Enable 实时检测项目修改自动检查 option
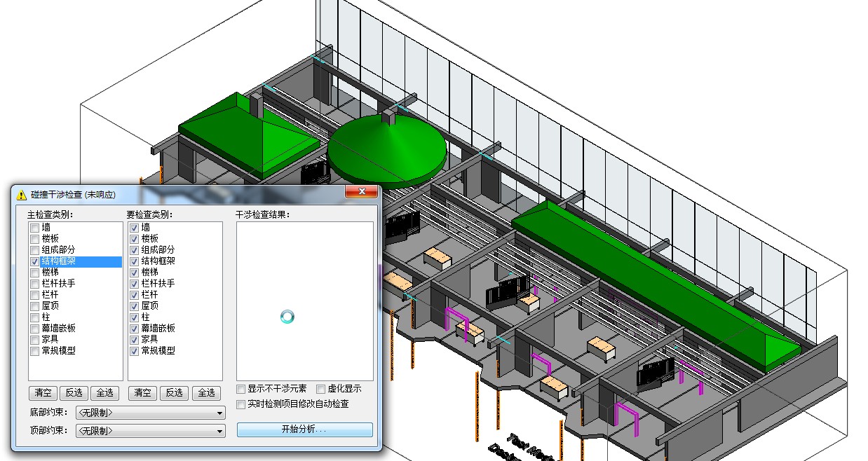This screenshot has height=461, width=868. click(241, 404)
